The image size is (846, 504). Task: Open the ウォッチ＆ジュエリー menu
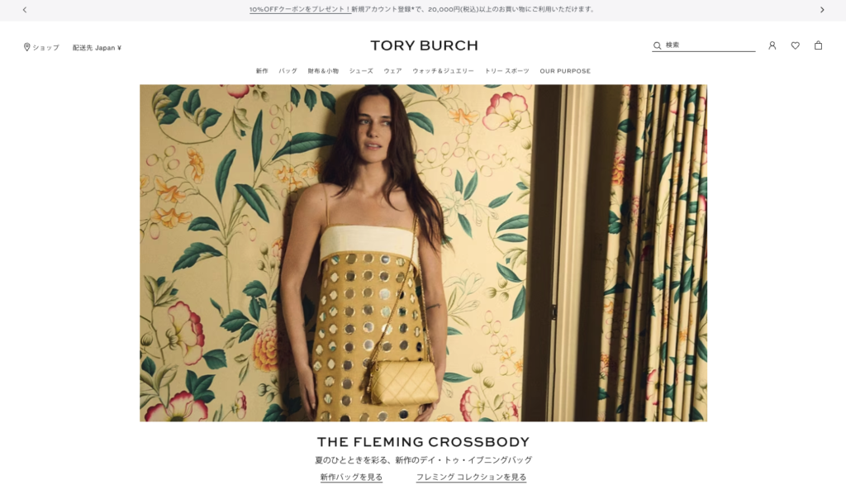(443, 71)
